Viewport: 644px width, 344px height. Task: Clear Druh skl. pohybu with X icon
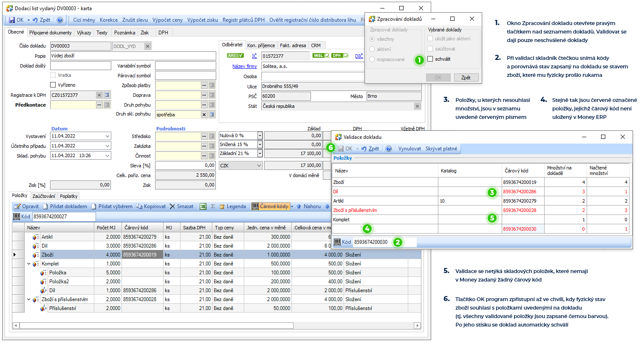204,115
